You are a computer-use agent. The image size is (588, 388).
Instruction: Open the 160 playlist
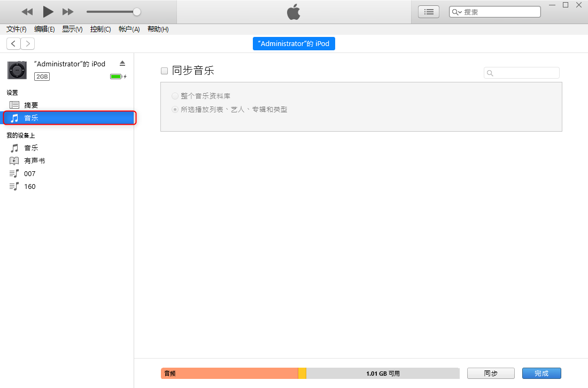point(67,186)
